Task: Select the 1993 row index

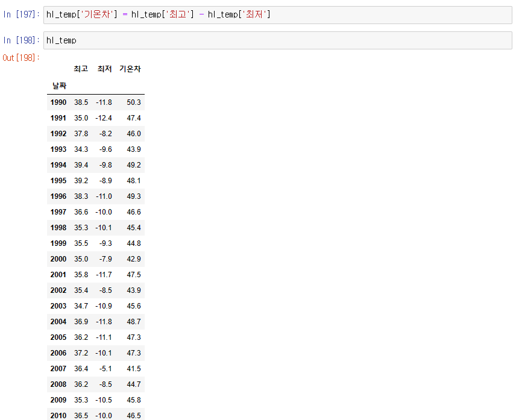Action: click(x=58, y=149)
